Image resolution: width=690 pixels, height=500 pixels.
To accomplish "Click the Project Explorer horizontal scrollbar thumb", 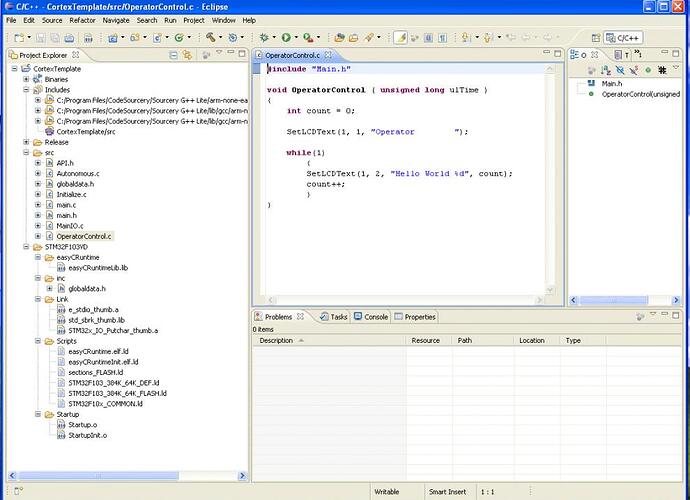I will [x=98, y=475].
